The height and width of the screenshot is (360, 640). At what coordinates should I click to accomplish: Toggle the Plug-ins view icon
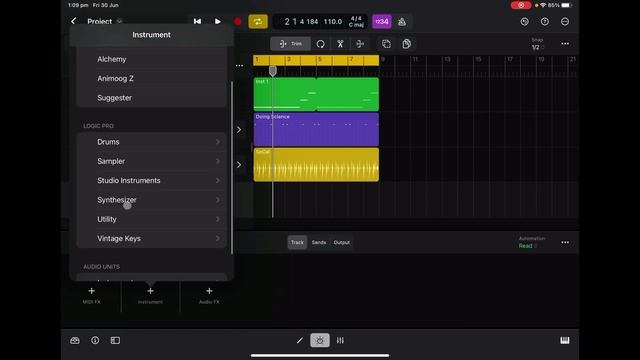(x=320, y=340)
